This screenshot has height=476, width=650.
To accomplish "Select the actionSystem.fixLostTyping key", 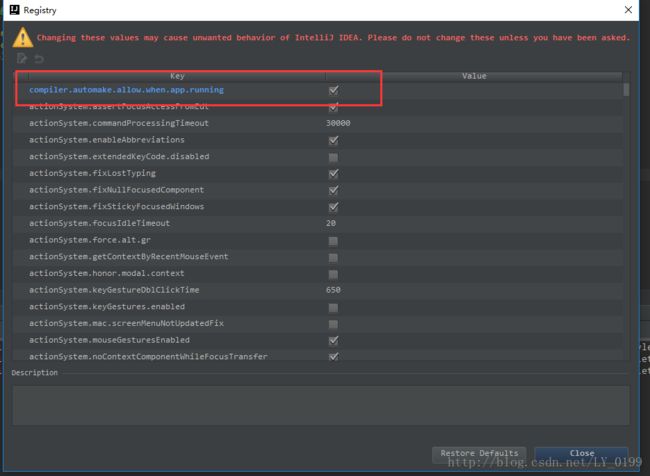I will coord(92,173).
